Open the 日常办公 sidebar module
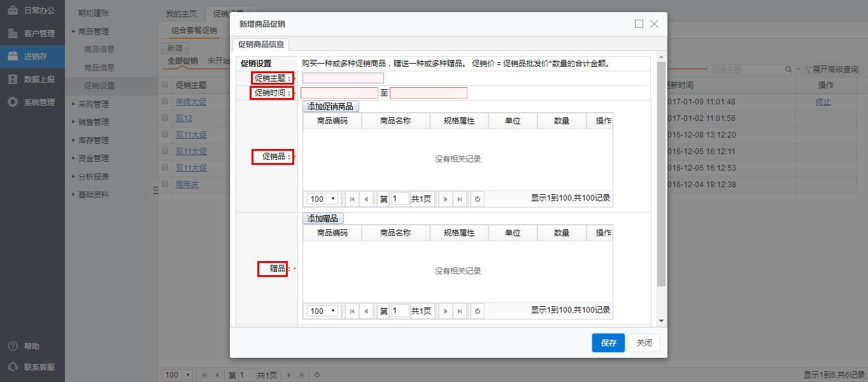 click(31, 10)
